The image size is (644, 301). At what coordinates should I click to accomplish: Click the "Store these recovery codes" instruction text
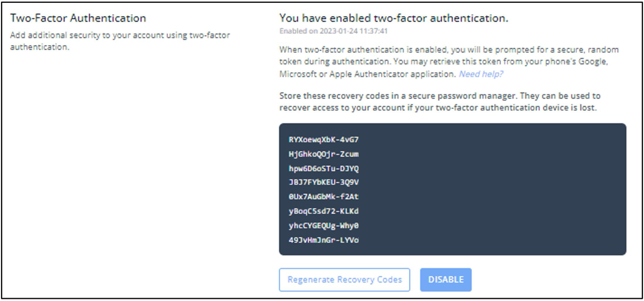(x=440, y=96)
